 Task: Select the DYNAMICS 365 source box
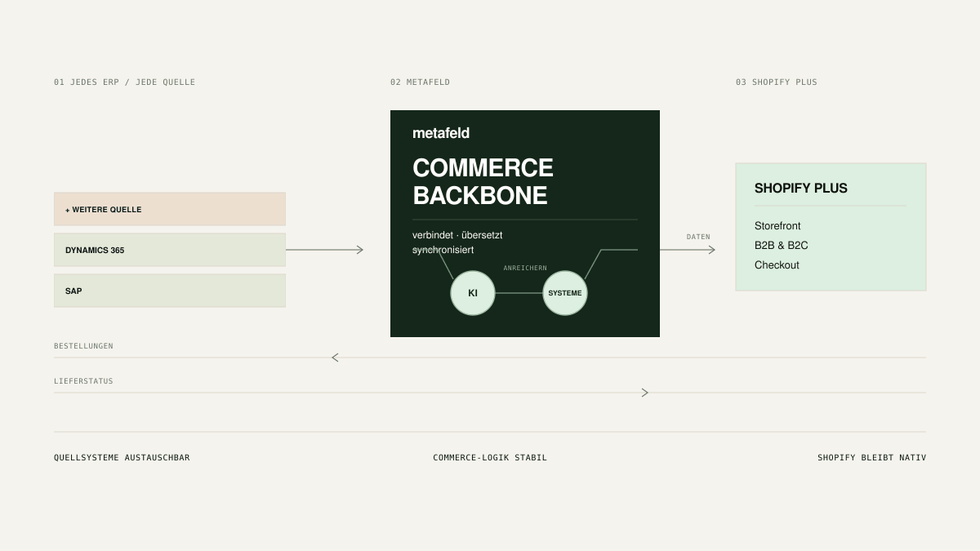pos(170,250)
